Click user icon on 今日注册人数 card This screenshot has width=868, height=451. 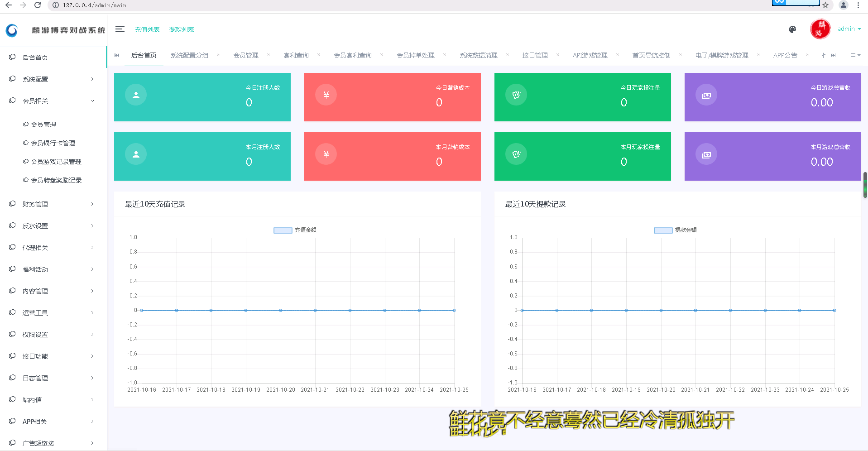[136, 95]
